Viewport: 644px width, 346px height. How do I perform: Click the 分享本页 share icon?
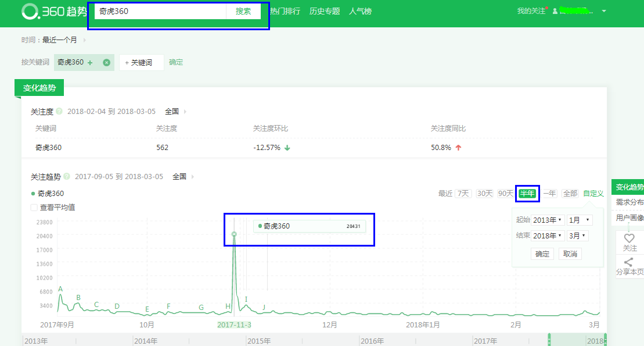[x=629, y=263]
